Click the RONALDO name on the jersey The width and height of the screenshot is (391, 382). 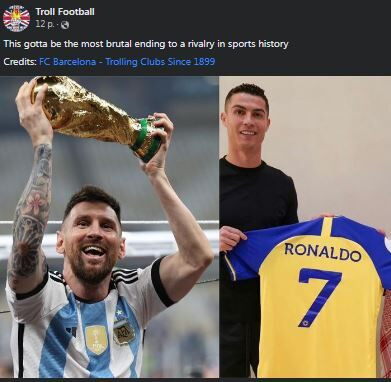323,251
